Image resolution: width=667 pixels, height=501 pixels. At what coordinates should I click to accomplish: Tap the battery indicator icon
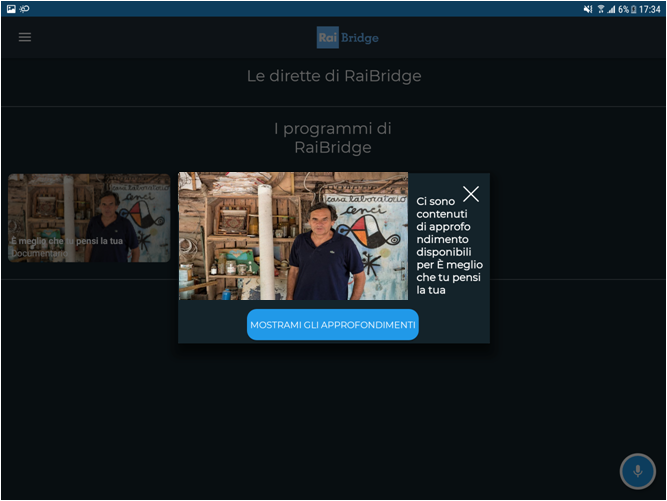click(x=634, y=8)
